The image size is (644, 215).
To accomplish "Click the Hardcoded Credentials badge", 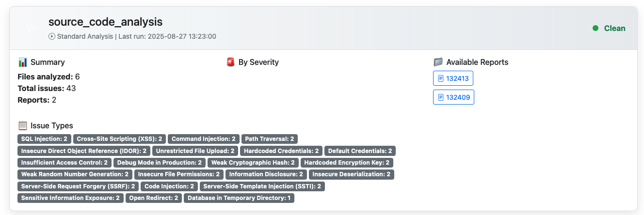I will click(281, 151).
